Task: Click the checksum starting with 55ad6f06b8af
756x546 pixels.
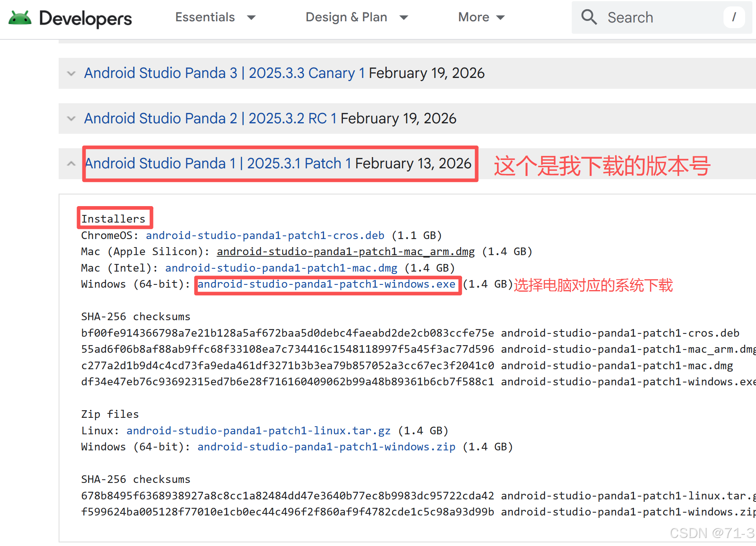Action: coord(287,349)
